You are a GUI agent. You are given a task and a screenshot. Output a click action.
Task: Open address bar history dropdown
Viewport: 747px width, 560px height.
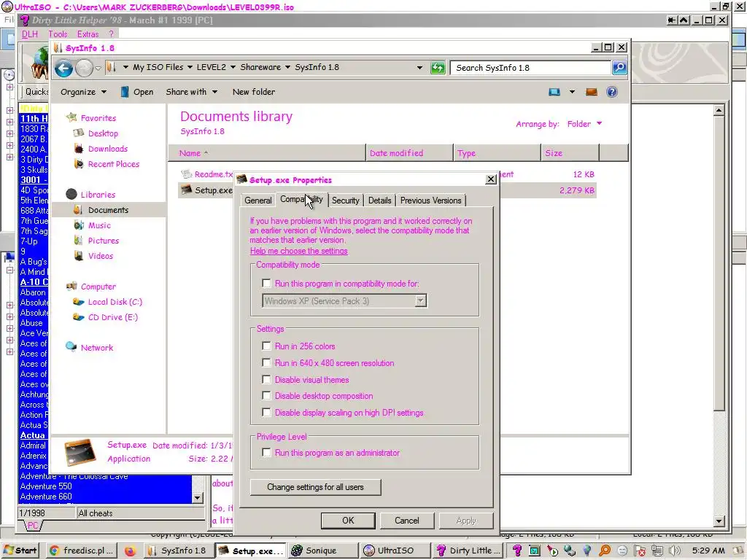click(x=419, y=68)
